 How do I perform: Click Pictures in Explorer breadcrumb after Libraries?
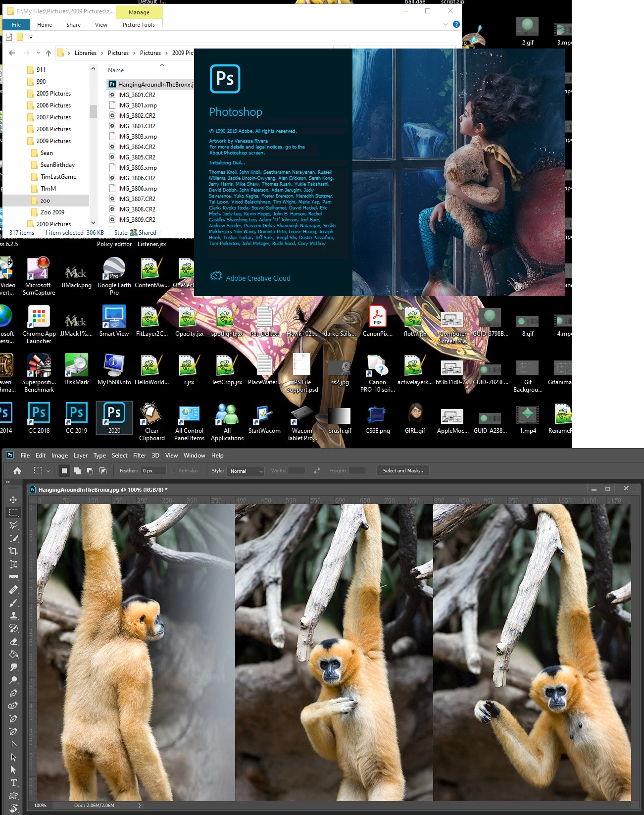click(118, 53)
